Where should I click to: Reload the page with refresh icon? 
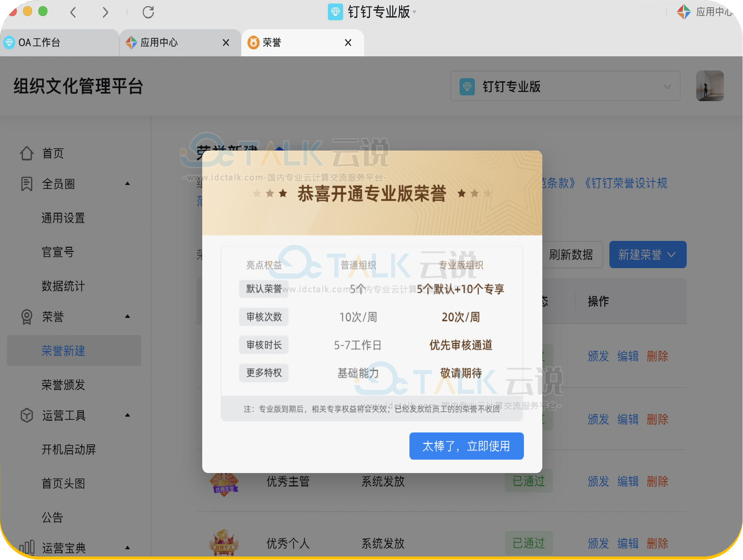[148, 12]
